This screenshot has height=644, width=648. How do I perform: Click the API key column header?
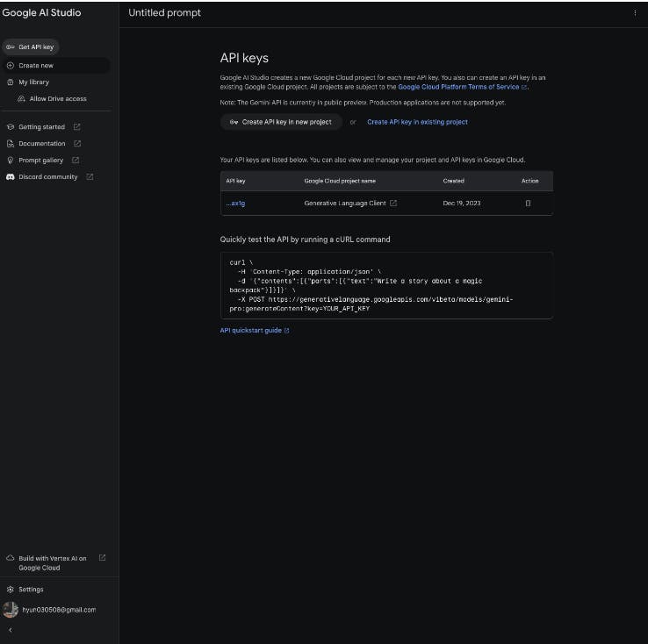(x=235, y=181)
